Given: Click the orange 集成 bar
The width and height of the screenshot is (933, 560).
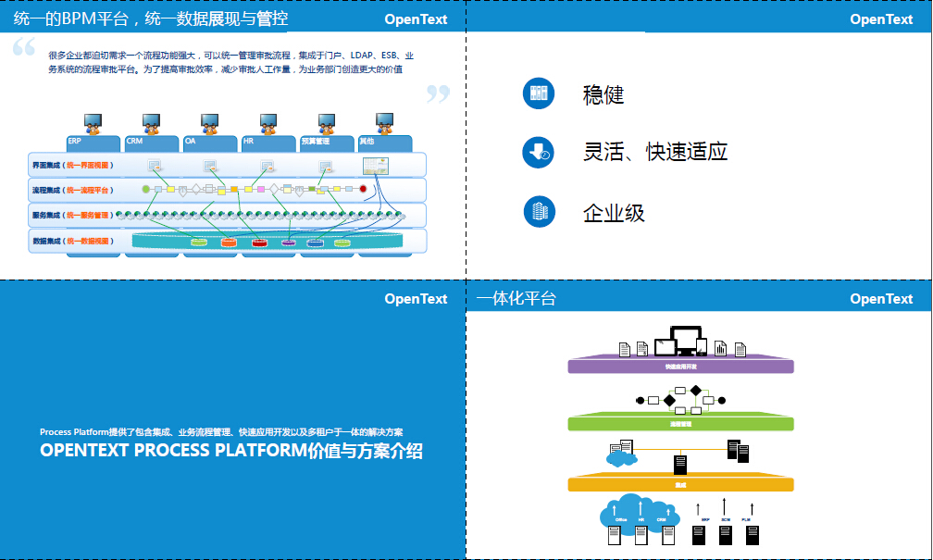Looking at the screenshot, I should (x=680, y=482).
